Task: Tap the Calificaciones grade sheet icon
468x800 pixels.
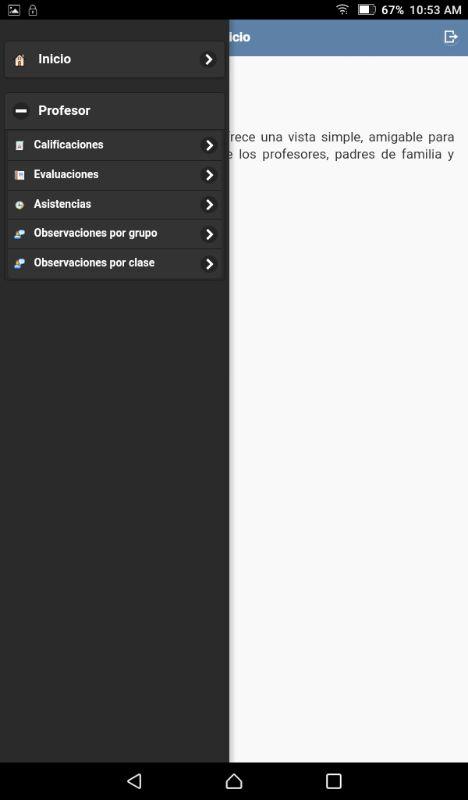Action: point(19,145)
